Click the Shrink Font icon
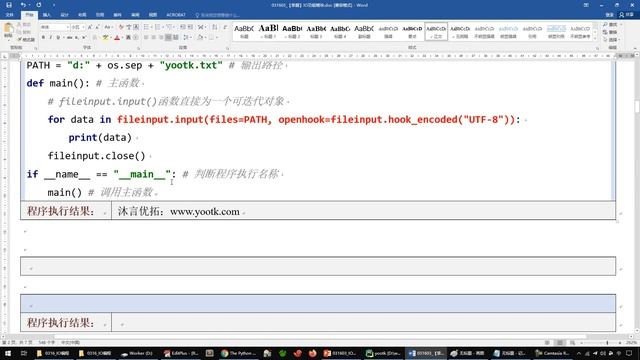Image resolution: width=640 pixels, height=360 pixels. [98, 27]
